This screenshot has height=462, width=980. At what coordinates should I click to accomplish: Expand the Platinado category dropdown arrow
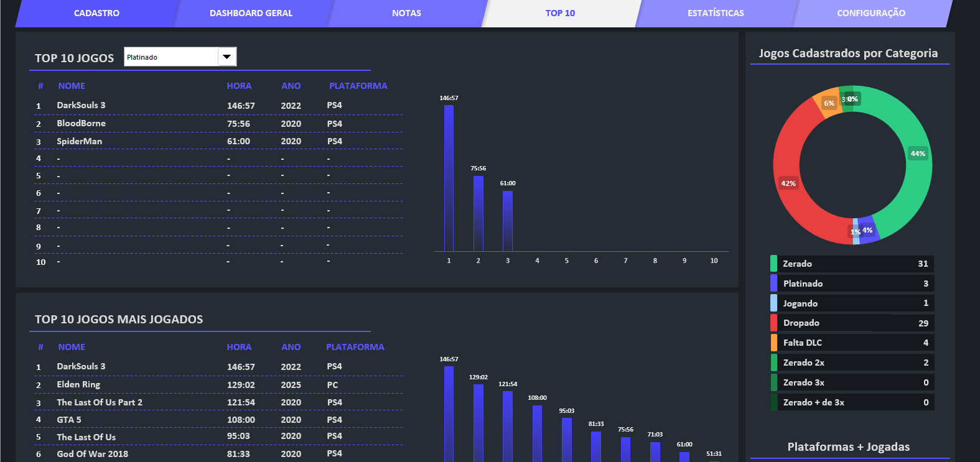pos(227,57)
